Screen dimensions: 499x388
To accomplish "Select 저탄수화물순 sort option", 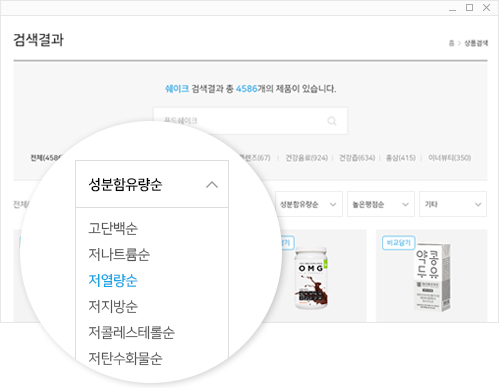I will (x=125, y=358).
